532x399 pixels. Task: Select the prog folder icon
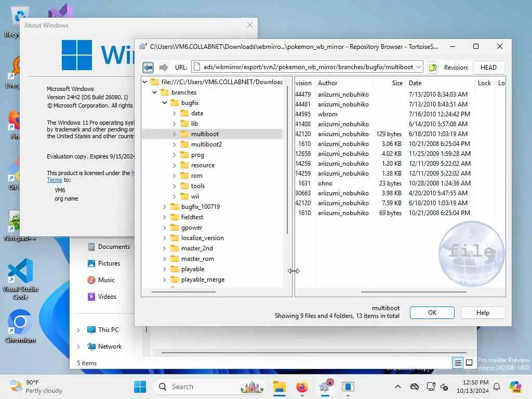[x=184, y=155]
